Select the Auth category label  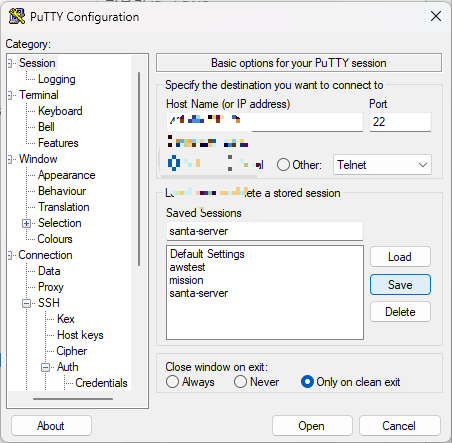pos(68,367)
